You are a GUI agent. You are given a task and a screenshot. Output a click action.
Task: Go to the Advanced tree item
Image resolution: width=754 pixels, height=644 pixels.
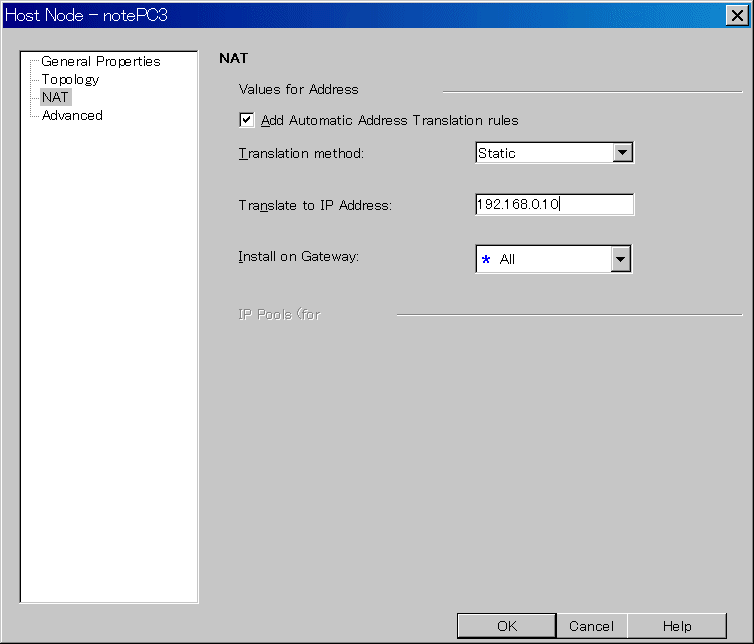click(72, 115)
